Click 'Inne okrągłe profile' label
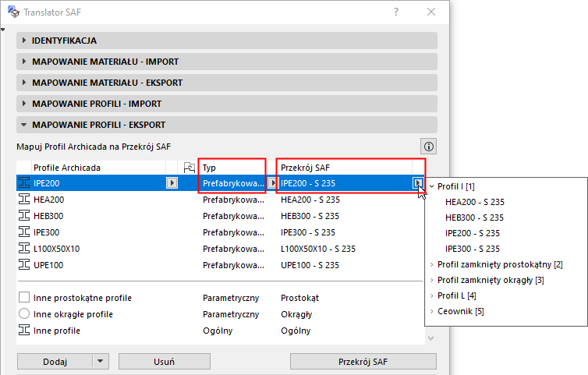The image size is (588, 375). (73, 314)
